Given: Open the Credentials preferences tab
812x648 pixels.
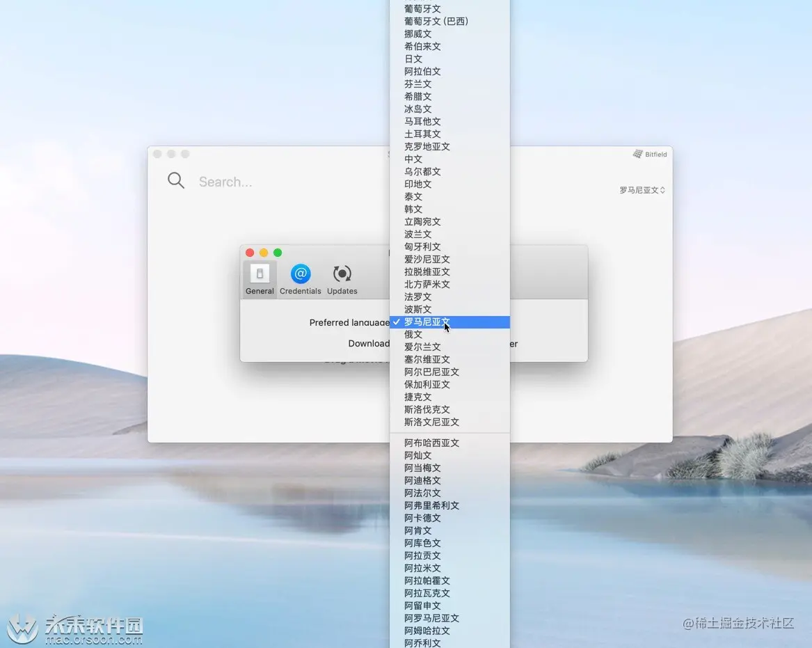Looking at the screenshot, I should click(x=301, y=279).
